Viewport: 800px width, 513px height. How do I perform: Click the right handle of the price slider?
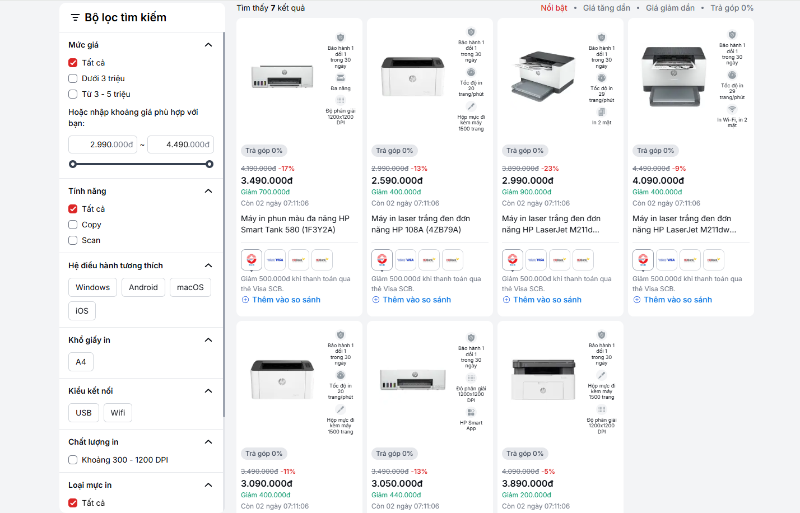coord(209,163)
